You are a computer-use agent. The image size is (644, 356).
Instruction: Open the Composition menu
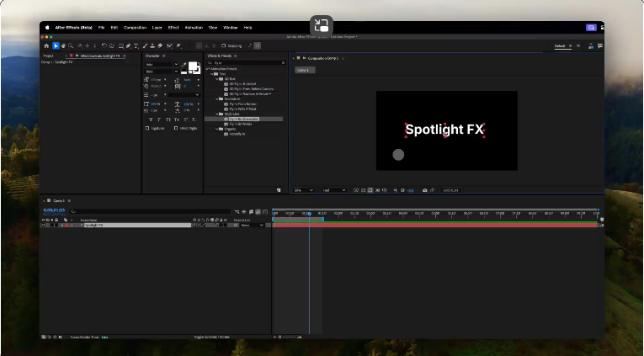click(136, 28)
